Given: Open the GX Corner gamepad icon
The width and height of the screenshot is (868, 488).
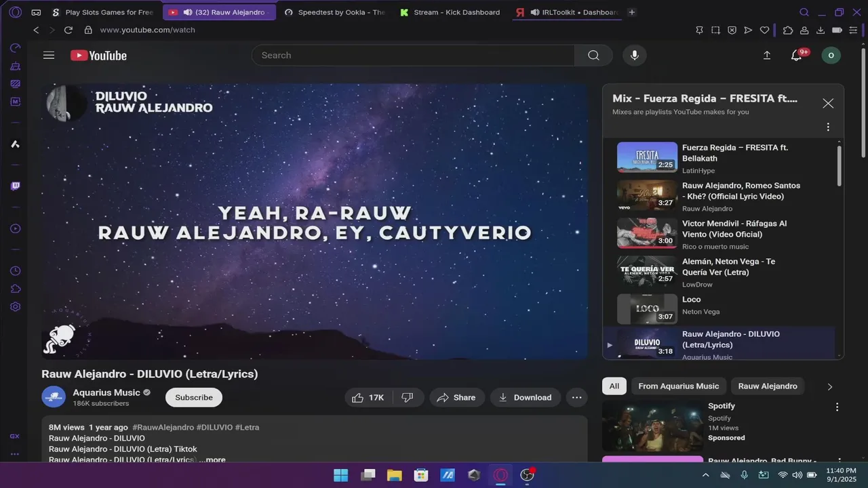Looking at the screenshot, I should point(36,12).
